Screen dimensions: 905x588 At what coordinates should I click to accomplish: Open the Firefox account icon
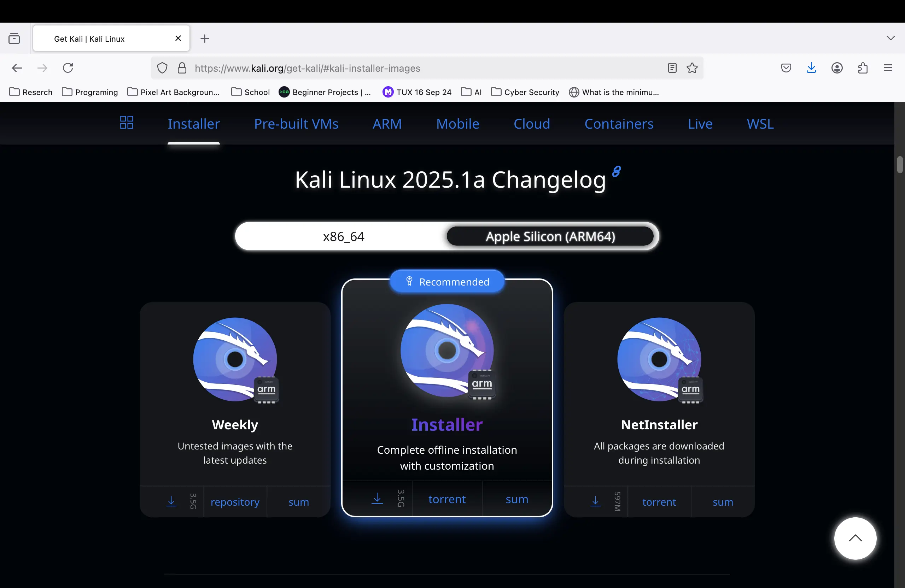(837, 67)
